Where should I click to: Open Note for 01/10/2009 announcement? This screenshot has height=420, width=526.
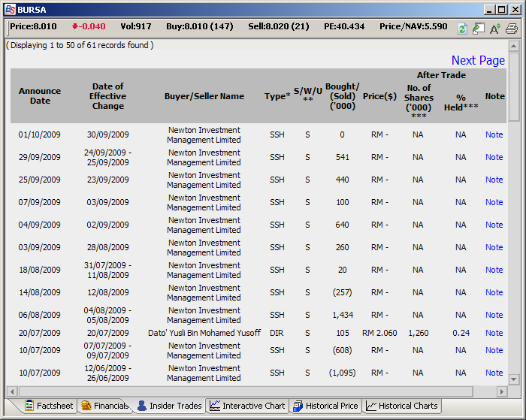click(x=494, y=134)
